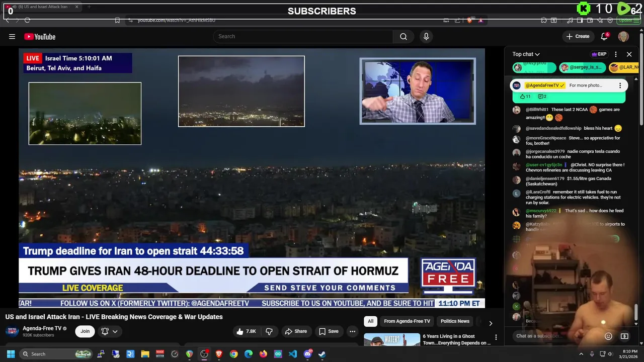644x362 pixels.
Task: Dislike the video
Action: (269, 331)
